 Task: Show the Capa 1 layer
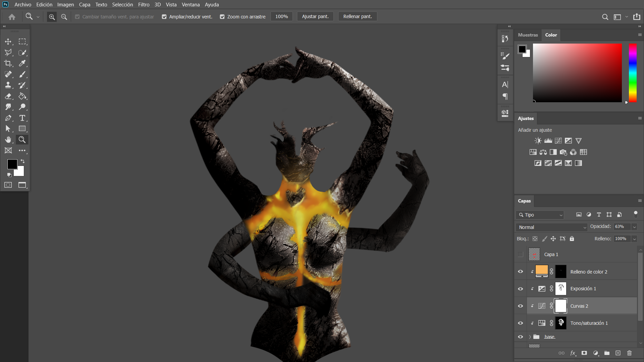pyautogui.click(x=521, y=254)
